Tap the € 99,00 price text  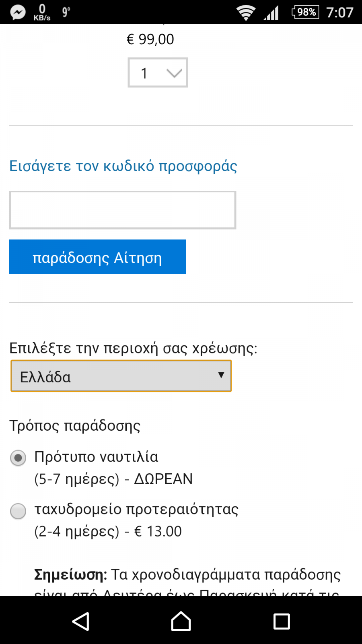pos(150,39)
